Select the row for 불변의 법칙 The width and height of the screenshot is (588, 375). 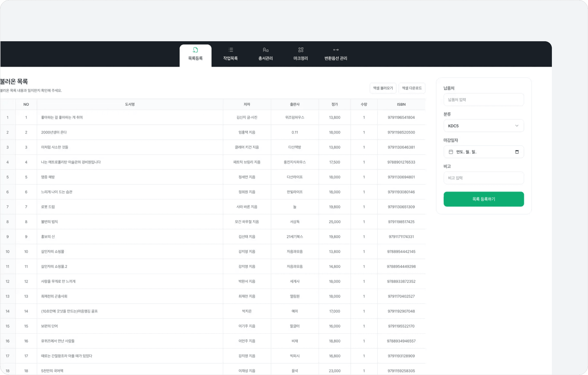pos(49,222)
